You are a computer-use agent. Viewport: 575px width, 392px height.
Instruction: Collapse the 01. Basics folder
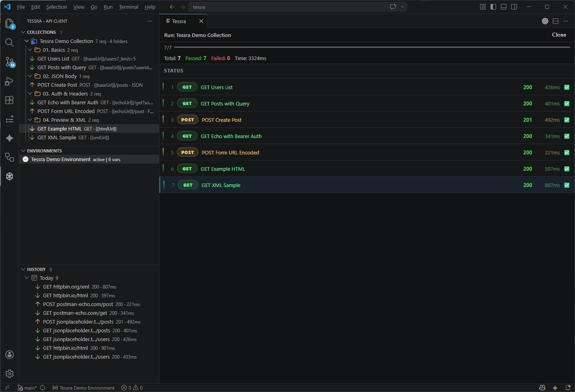tap(30, 50)
